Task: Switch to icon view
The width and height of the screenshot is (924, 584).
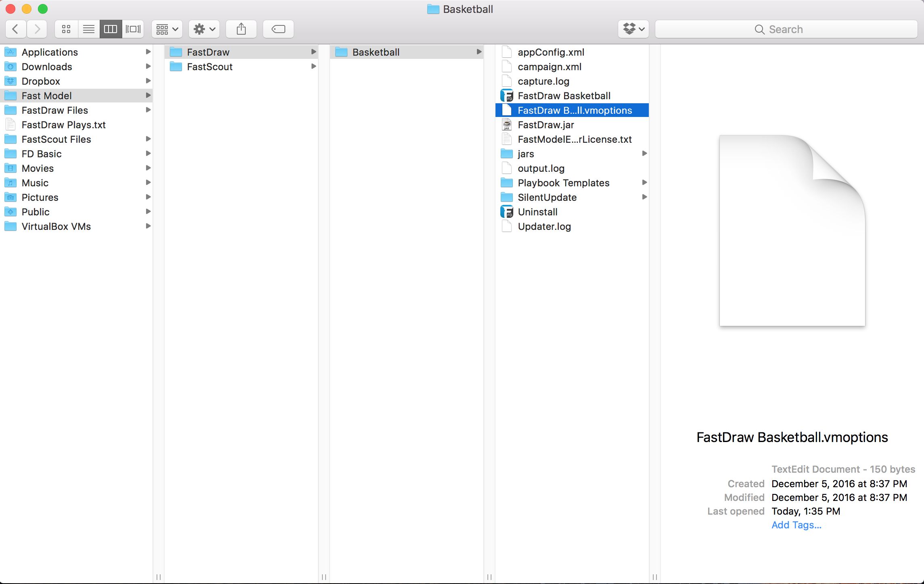Action: point(66,29)
